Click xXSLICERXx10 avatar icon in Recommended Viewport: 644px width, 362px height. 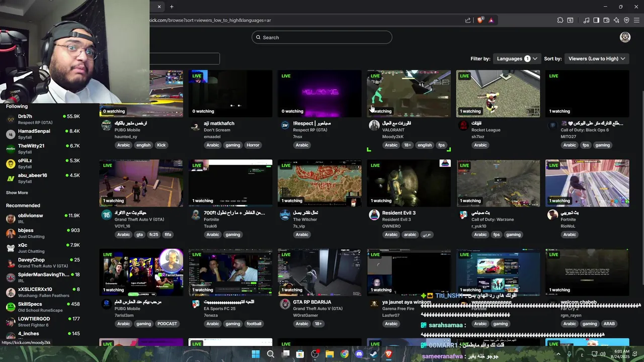pos(11,292)
